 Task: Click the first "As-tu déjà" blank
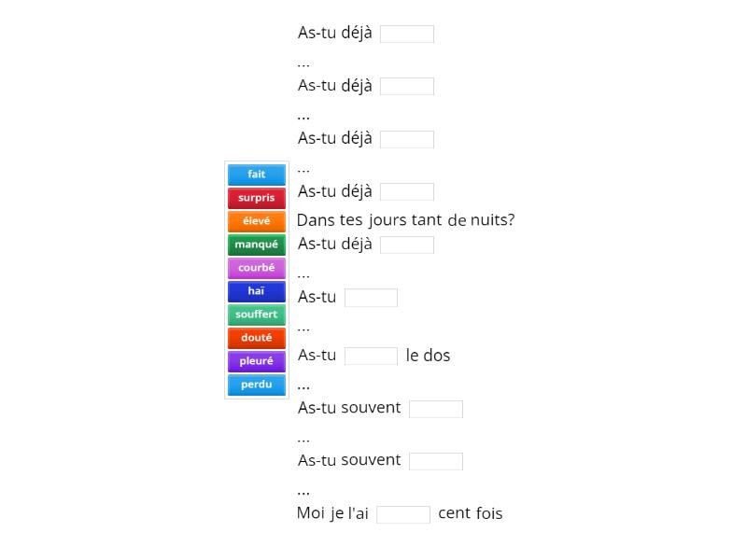(407, 34)
